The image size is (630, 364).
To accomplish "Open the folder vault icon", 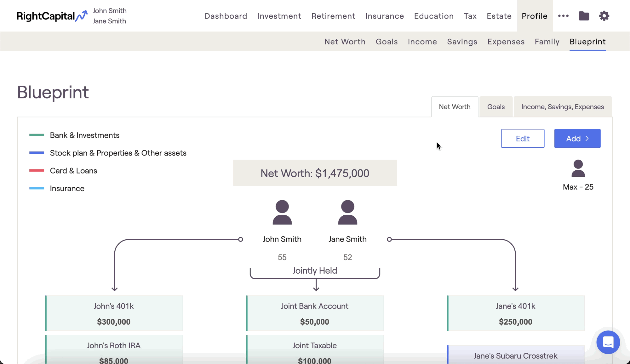I will tap(584, 16).
